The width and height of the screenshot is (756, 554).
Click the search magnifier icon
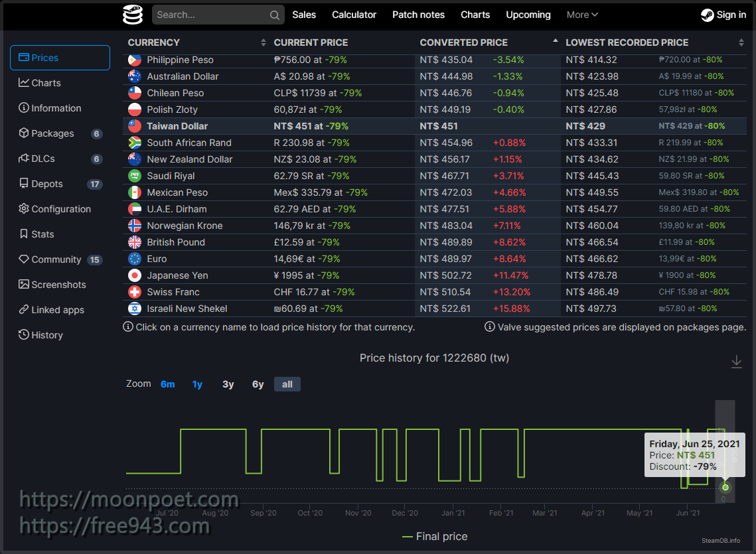click(x=275, y=15)
